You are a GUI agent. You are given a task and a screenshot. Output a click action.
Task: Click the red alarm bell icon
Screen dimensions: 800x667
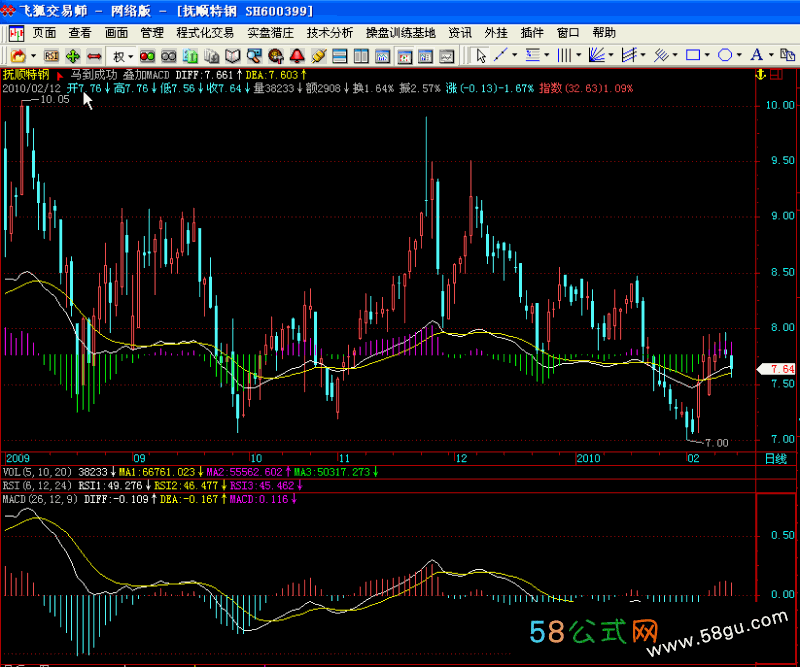(297, 56)
